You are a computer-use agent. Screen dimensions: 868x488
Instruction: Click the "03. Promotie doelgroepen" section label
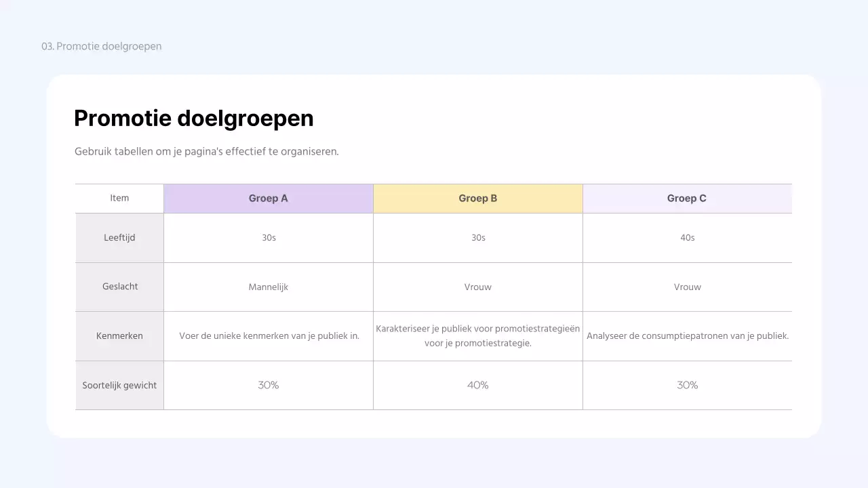coord(102,47)
